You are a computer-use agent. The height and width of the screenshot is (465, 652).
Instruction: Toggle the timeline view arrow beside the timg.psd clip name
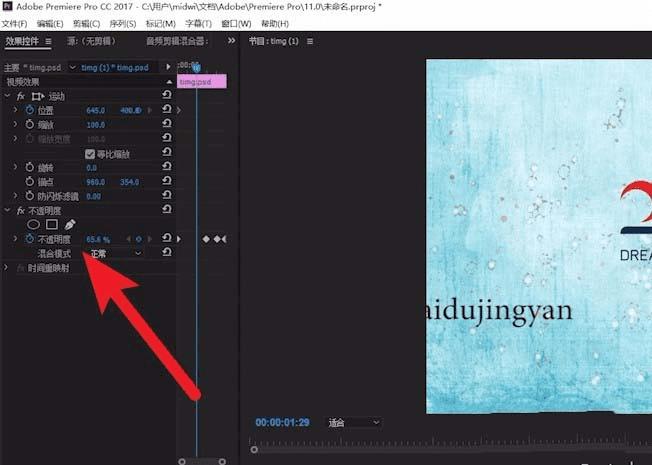[x=168, y=67]
